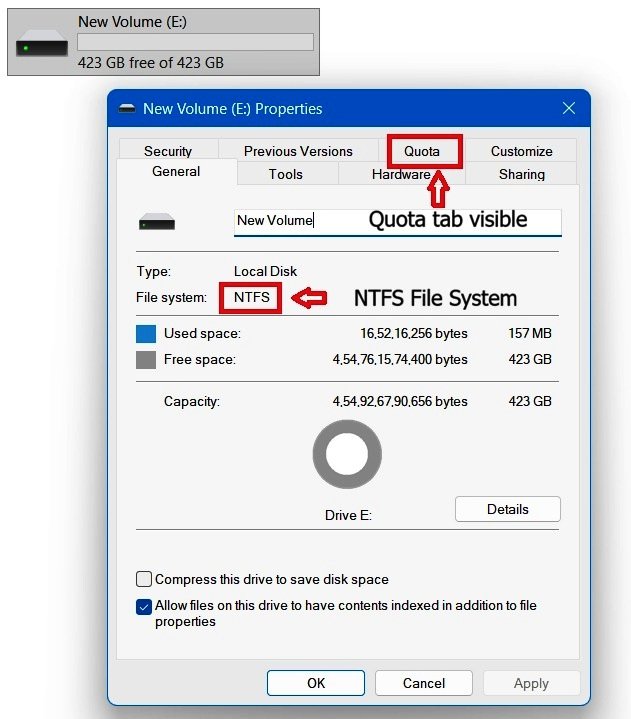
Task: Go to the Sharing tab
Action: click(x=521, y=174)
